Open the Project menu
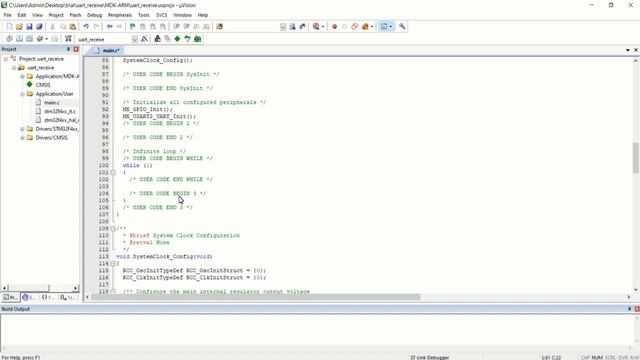The height and width of the screenshot is (360, 640). click(56, 15)
